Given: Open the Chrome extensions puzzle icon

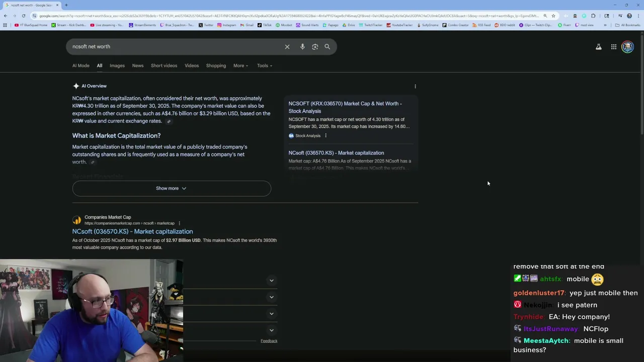Looking at the screenshot, I should (x=593, y=16).
